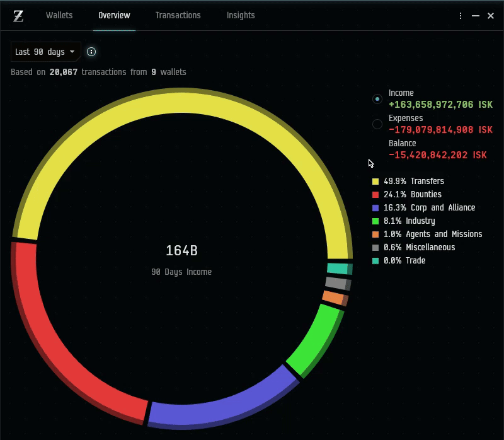Click the blue Corp and Alliance swatch

pos(375,208)
